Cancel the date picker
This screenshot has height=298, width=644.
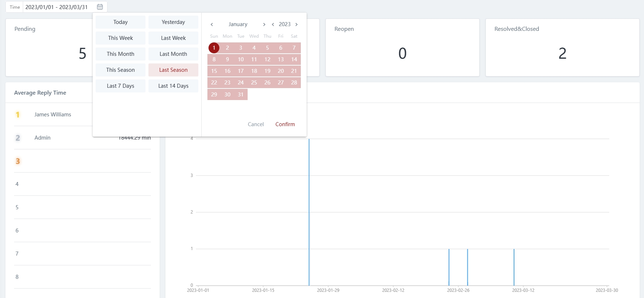256,124
